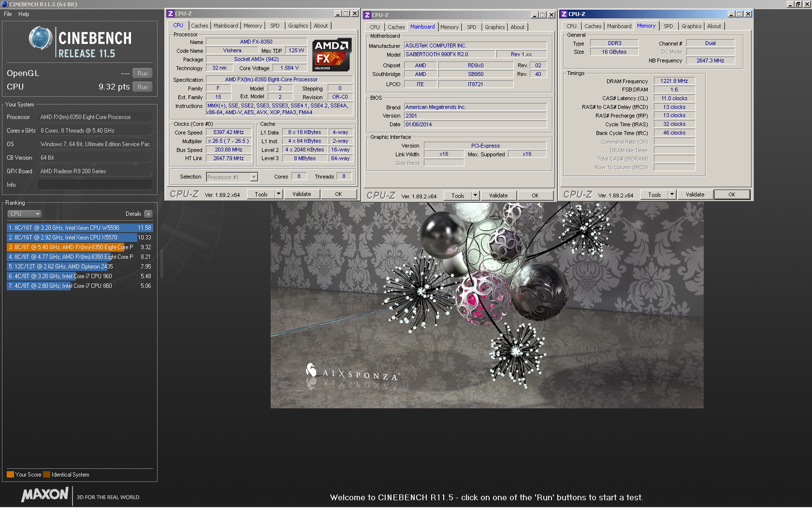Switch to Mainboard tab in CPU window
The height and width of the screenshot is (508, 812).
pyautogui.click(x=226, y=26)
